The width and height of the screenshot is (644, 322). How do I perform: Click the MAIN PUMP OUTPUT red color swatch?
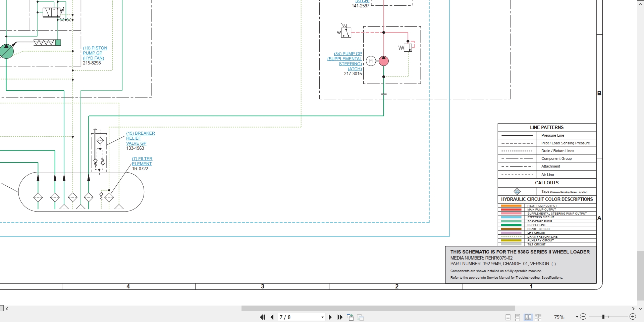pos(511,210)
